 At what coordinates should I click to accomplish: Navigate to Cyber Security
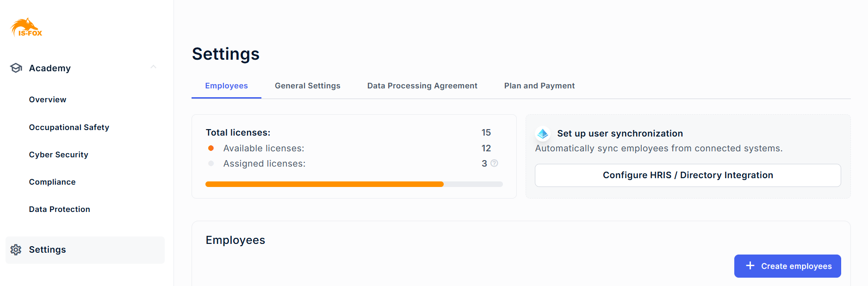pos(58,155)
